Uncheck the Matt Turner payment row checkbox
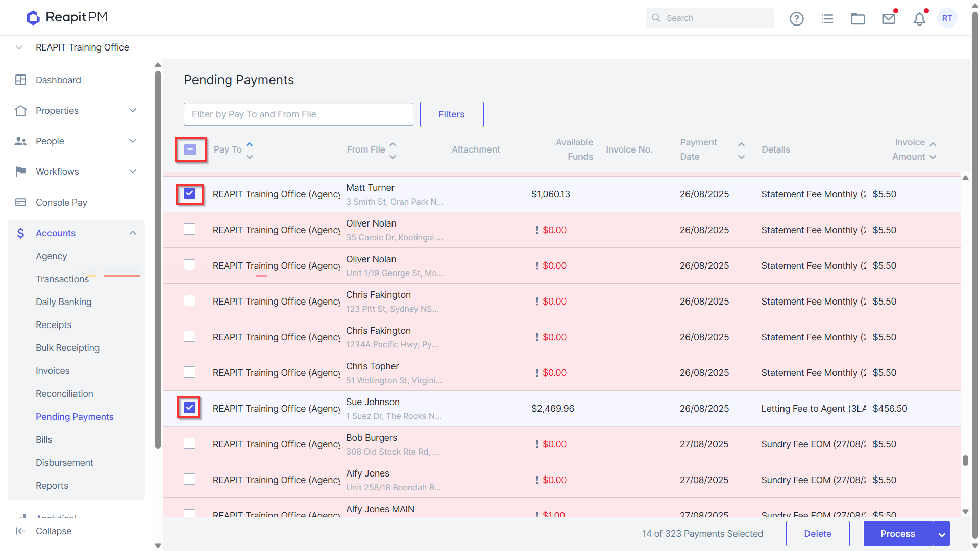 tap(190, 194)
